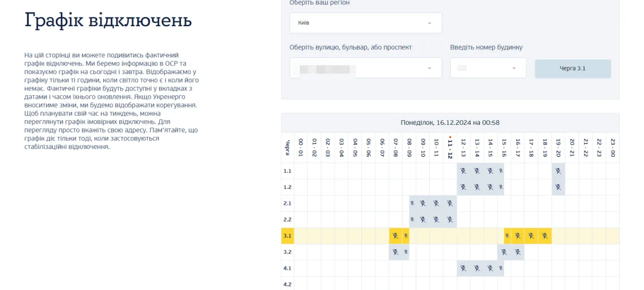Click outage icon for queue 1.2 at 14-15
This screenshot has width=644, height=290.
point(491,187)
